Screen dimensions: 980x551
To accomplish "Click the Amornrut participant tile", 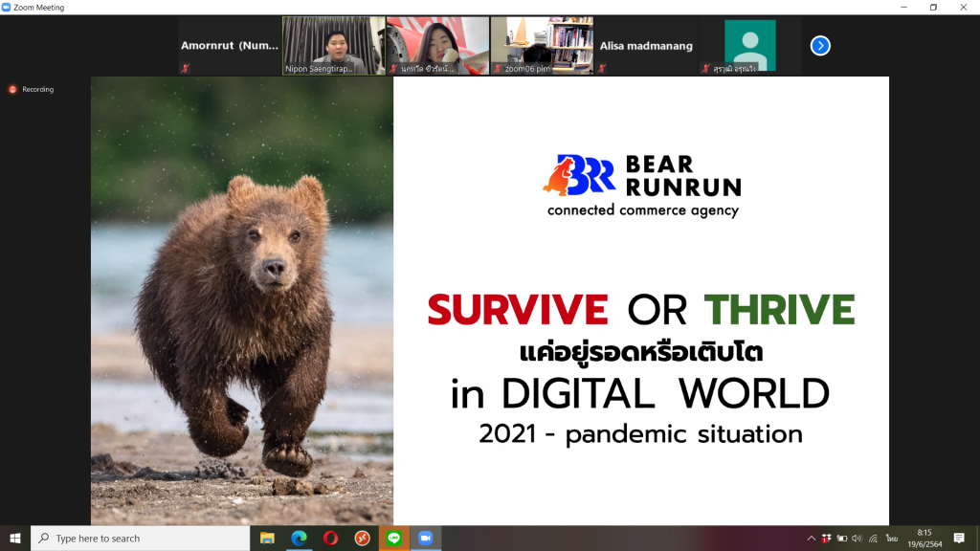I will [230, 45].
